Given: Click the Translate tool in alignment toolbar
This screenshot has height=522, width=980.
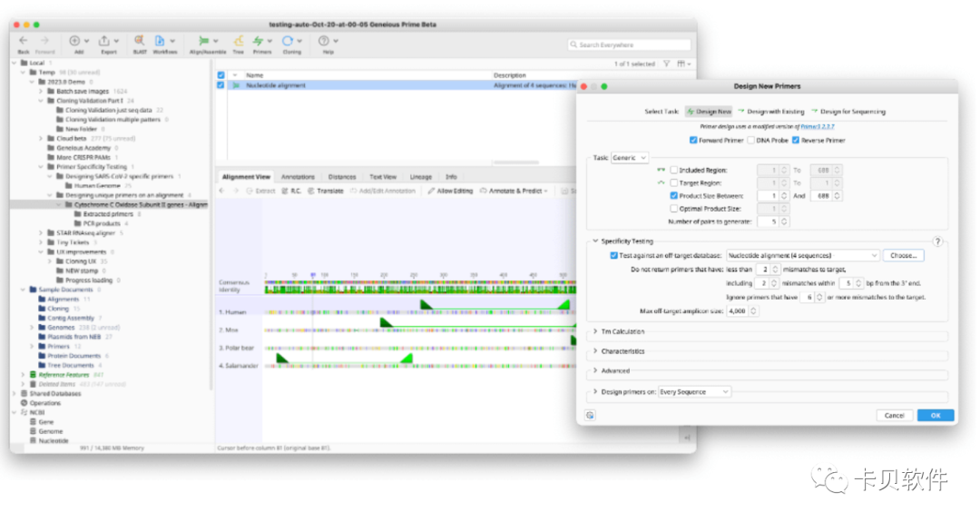Looking at the screenshot, I should tap(326, 192).
